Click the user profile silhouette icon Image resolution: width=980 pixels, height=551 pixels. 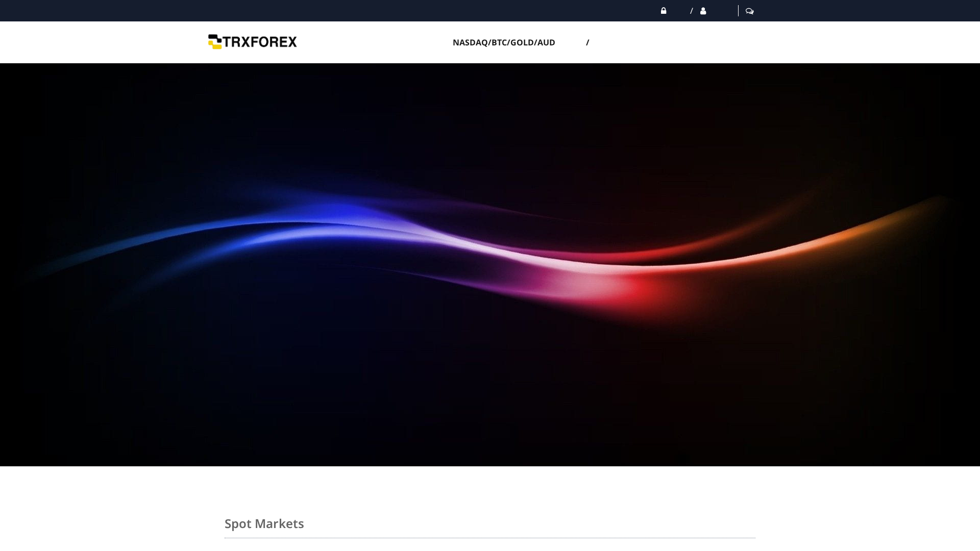tap(703, 11)
